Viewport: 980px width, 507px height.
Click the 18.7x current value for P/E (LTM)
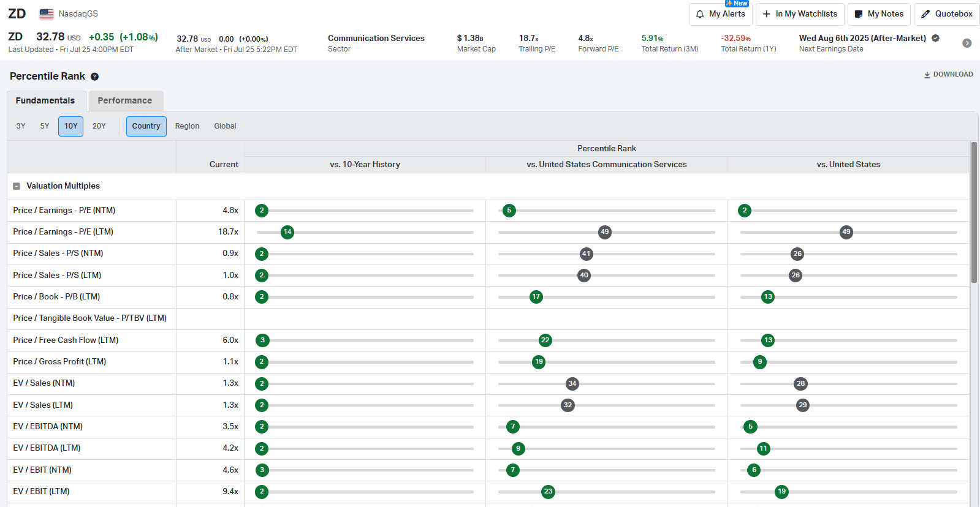coord(228,232)
